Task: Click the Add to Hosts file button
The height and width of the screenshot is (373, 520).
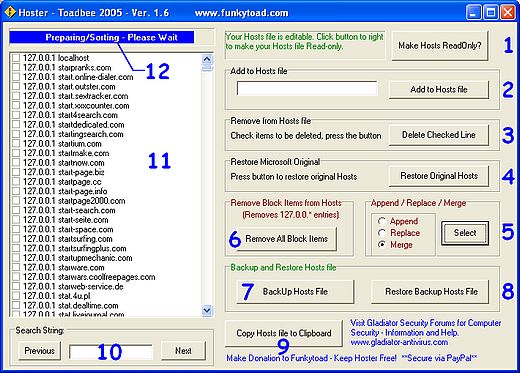Action: coord(439,89)
